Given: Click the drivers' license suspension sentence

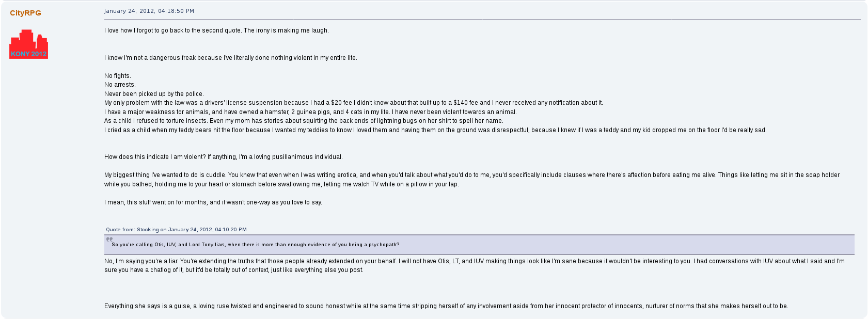Looking at the screenshot, I should point(353,103).
